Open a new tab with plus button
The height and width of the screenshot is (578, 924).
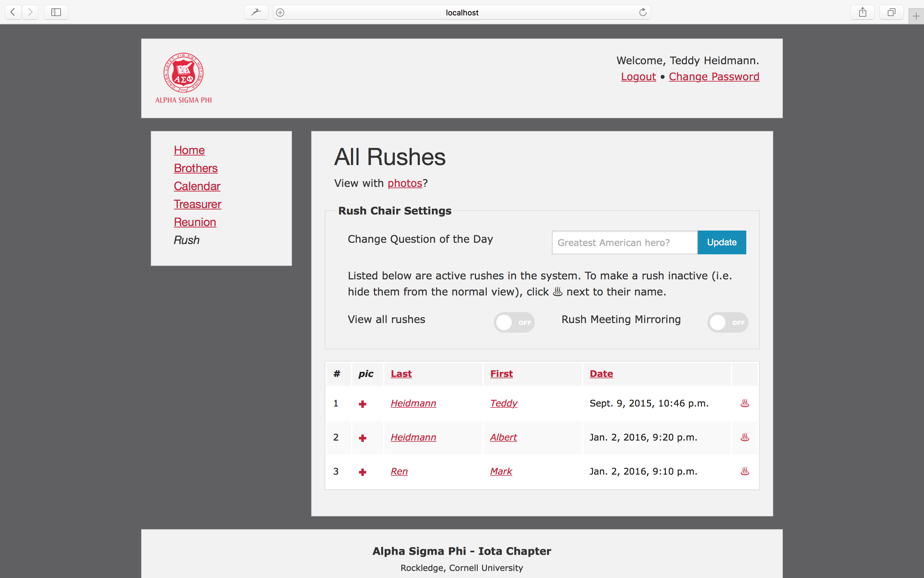pyautogui.click(x=916, y=16)
